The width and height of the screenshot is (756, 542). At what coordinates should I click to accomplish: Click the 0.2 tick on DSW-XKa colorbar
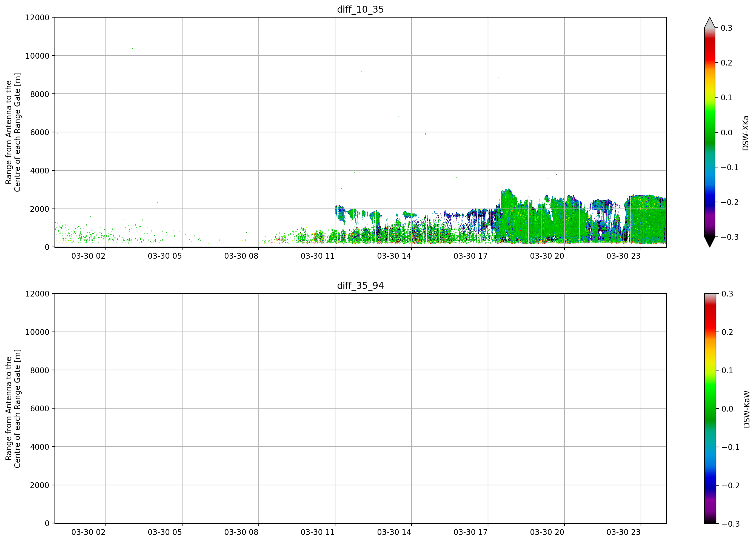[727, 63]
